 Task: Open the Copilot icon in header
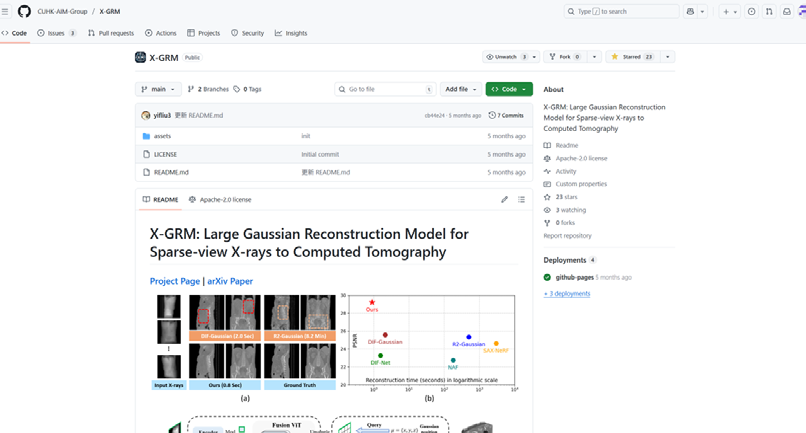(690, 11)
